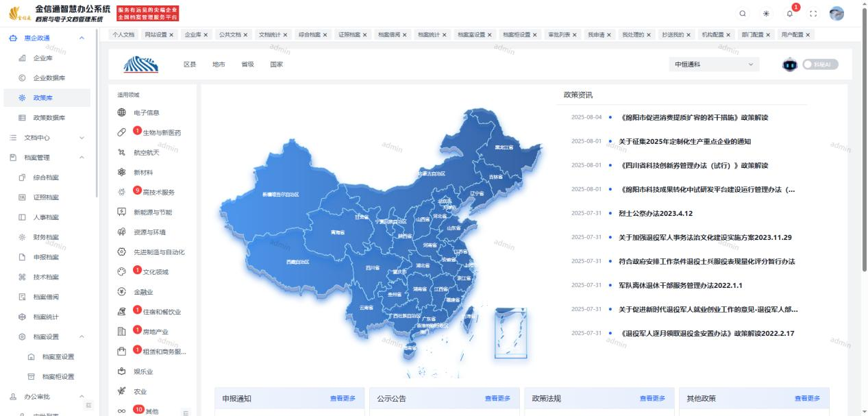
Task: Switch to the 网站设置 tab
Action: 160,34
